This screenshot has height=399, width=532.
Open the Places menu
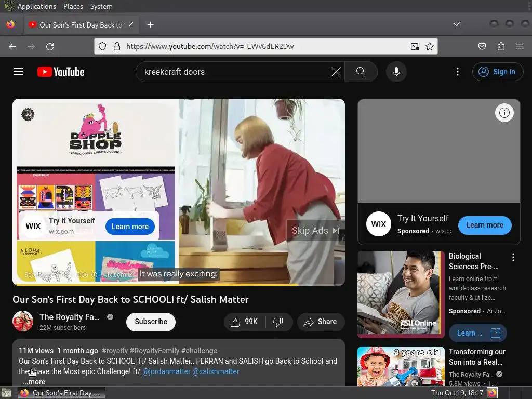tap(73, 6)
